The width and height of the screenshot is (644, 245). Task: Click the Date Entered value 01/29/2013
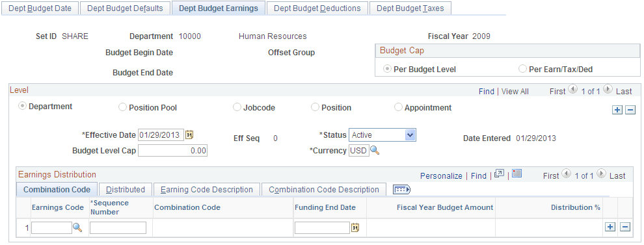pos(536,138)
